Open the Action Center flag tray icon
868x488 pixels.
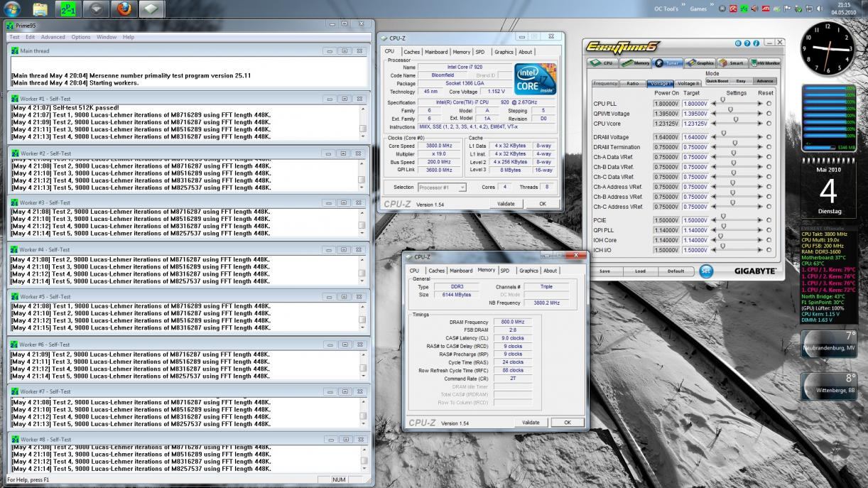point(788,9)
